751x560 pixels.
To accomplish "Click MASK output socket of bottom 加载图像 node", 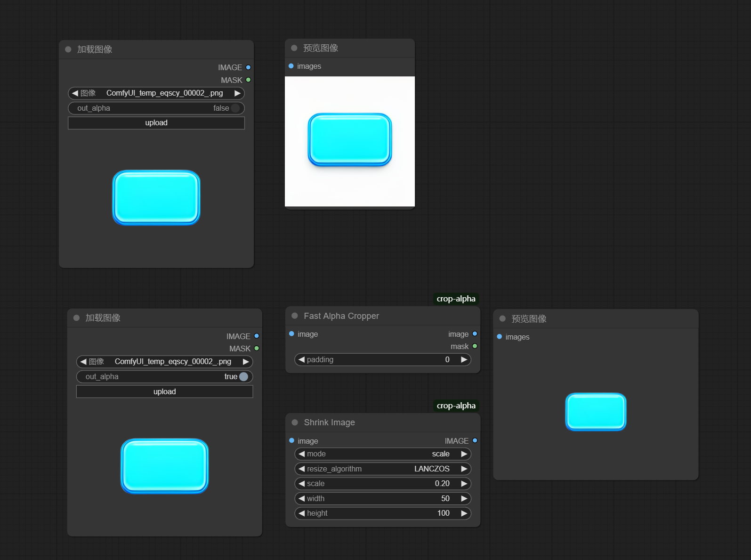I will pyautogui.click(x=257, y=349).
